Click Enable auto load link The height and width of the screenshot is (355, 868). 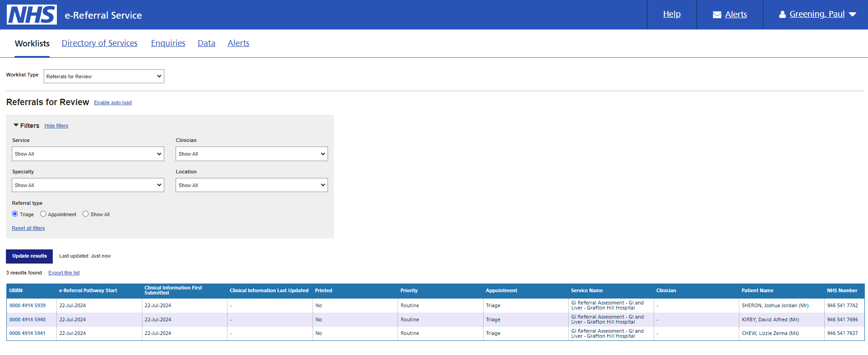tap(113, 102)
